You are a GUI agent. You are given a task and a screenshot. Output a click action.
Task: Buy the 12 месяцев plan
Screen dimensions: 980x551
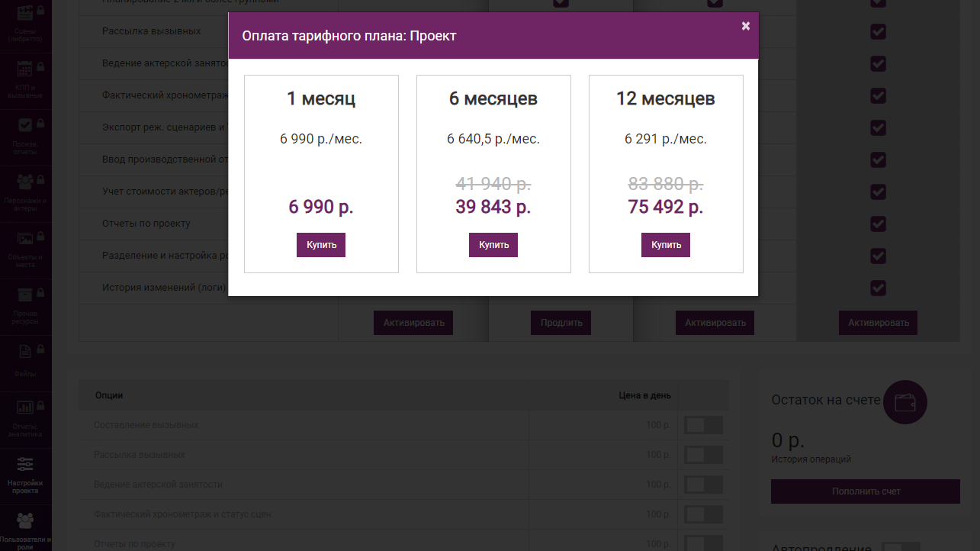pyautogui.click(x=666, y=245)
